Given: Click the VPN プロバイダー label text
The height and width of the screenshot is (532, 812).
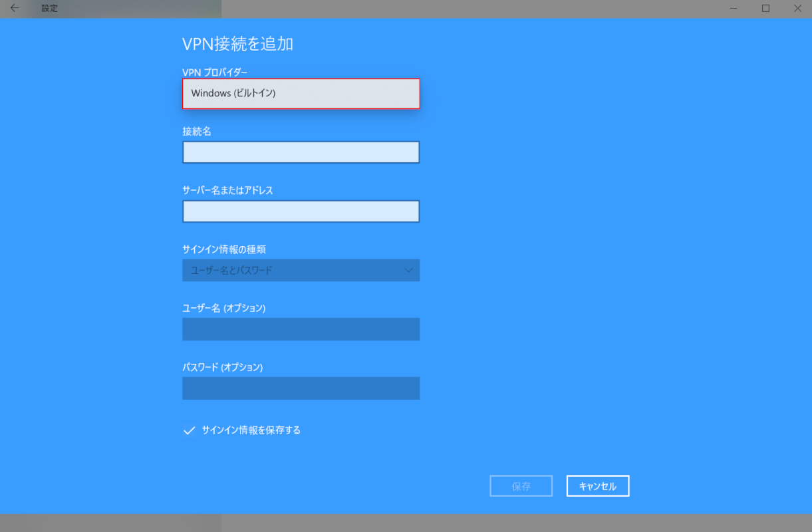Looking at the screenshot, I should coord(215,72).
